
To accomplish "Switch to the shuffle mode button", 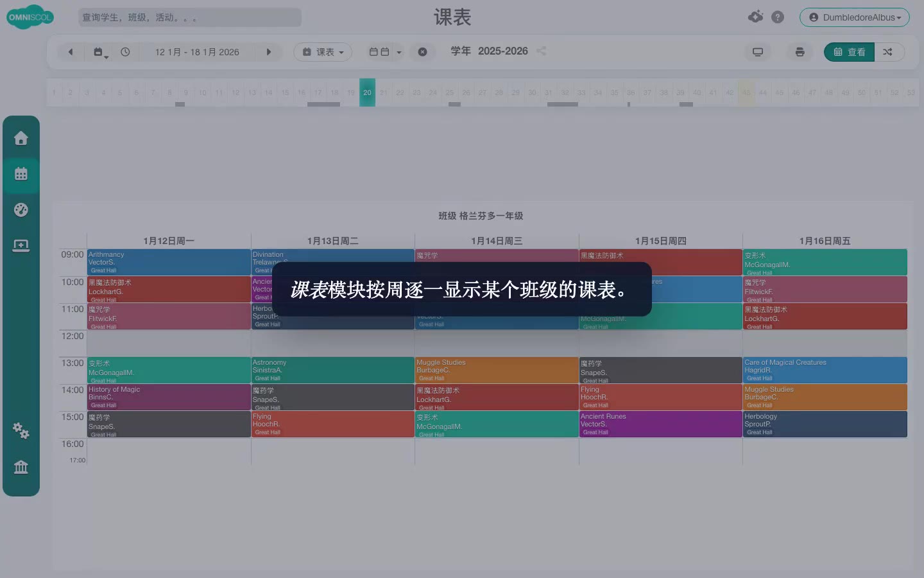I will click(x=888, y=52).
